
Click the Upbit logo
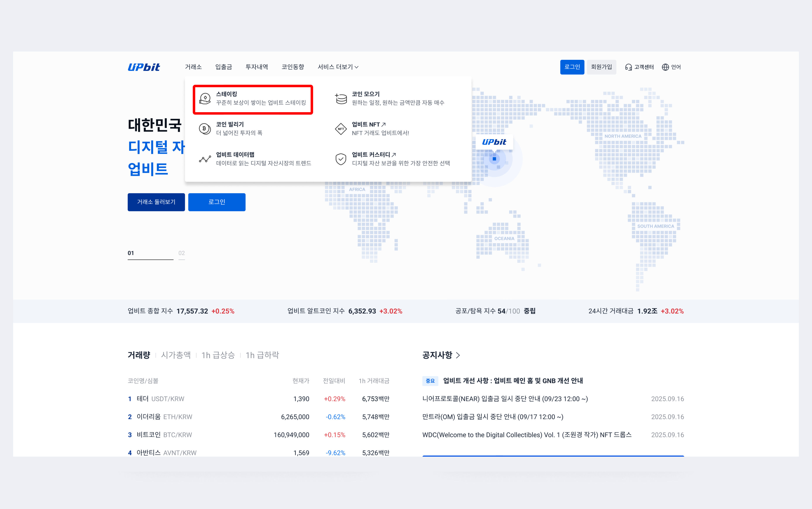click(144, 67)
